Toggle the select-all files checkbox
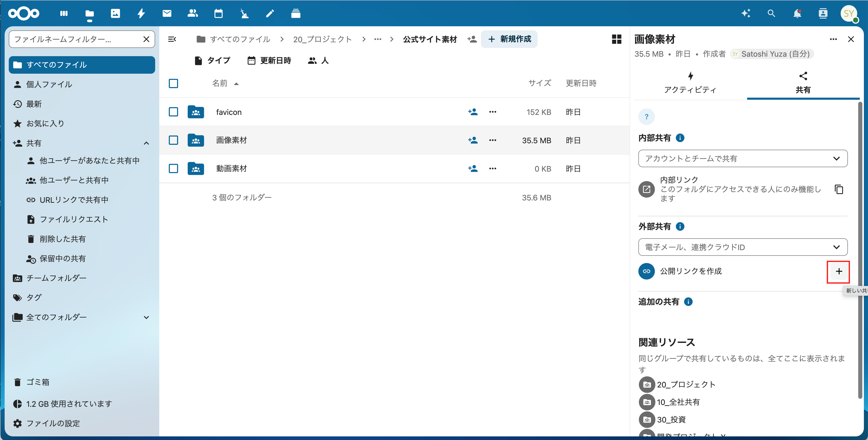This screenshot has height=440, width=868. point(173,83)
